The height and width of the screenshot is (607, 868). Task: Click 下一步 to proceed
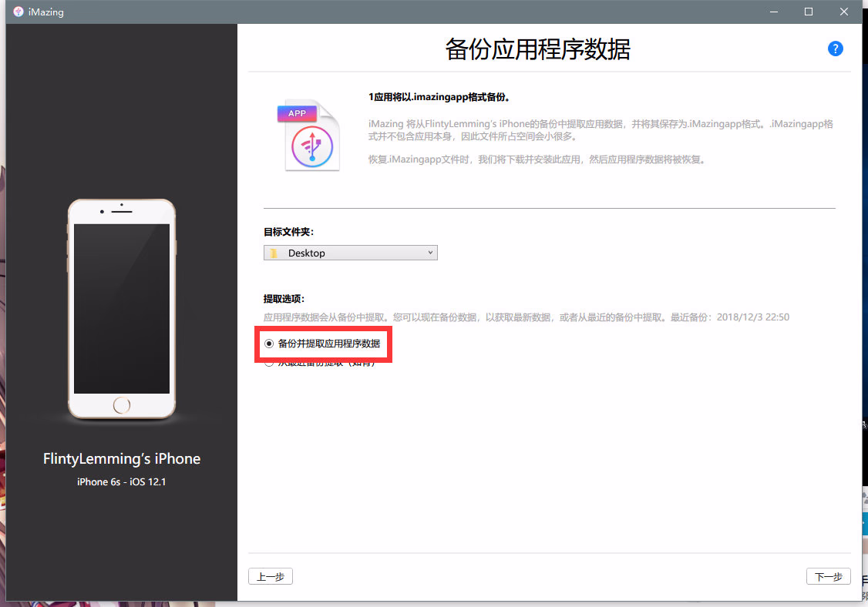click(828, 576)
